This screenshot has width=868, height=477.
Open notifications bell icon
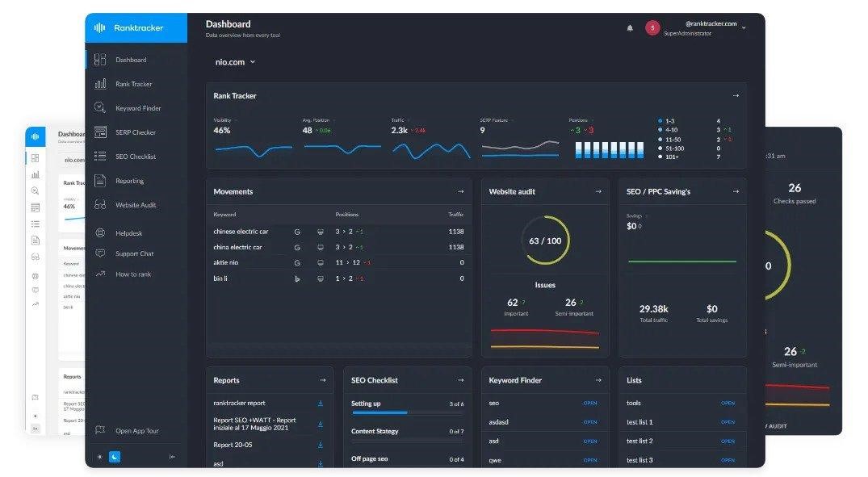click(630, 28)
